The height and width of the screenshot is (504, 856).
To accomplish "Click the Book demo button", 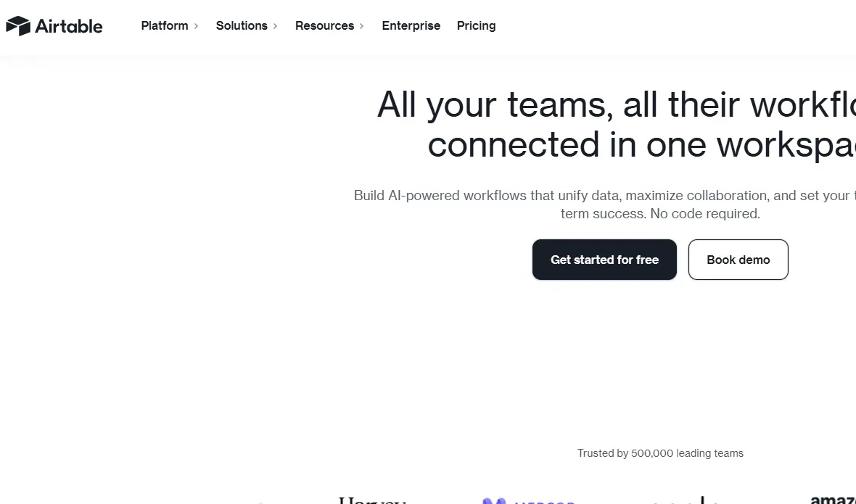I will pyautogui.click(x=738, y=260).
